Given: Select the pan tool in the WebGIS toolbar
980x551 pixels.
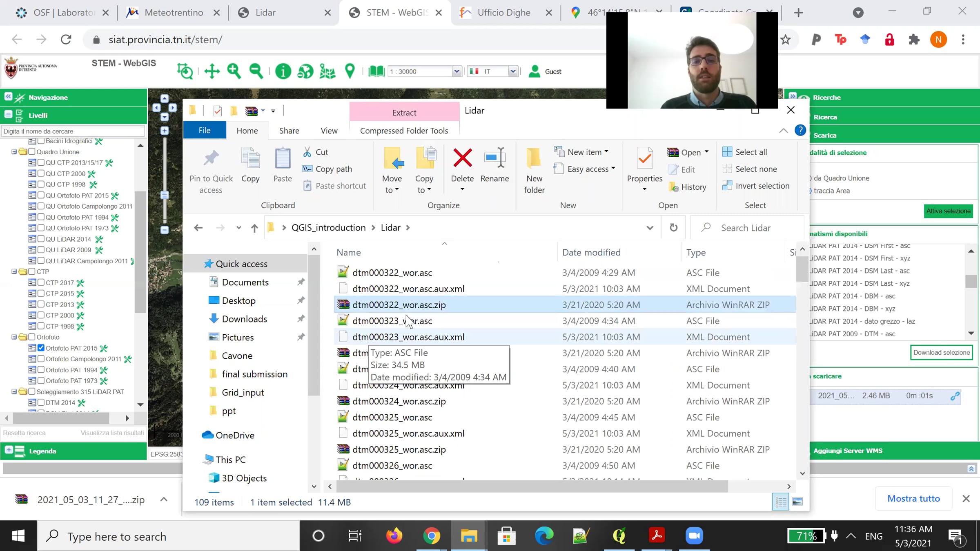Looking at the screenshot, I should [x=212, y=71].
